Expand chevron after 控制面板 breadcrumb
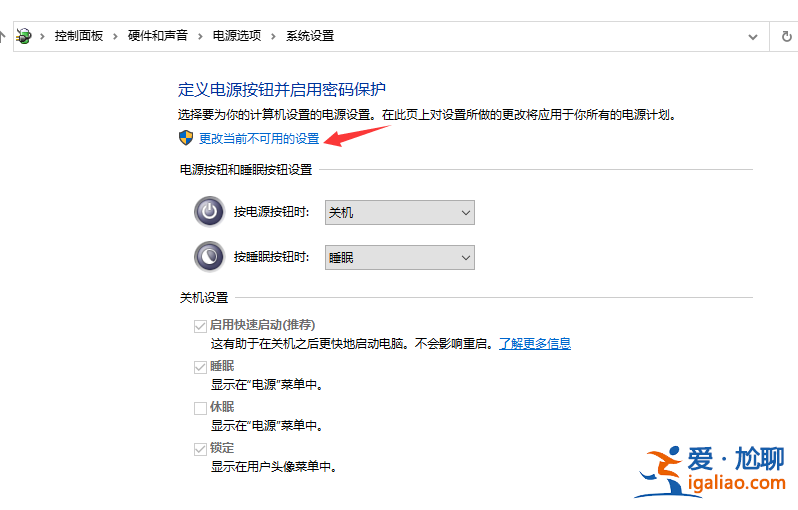This screenshot has height=510, width=798. coord(116,36)
